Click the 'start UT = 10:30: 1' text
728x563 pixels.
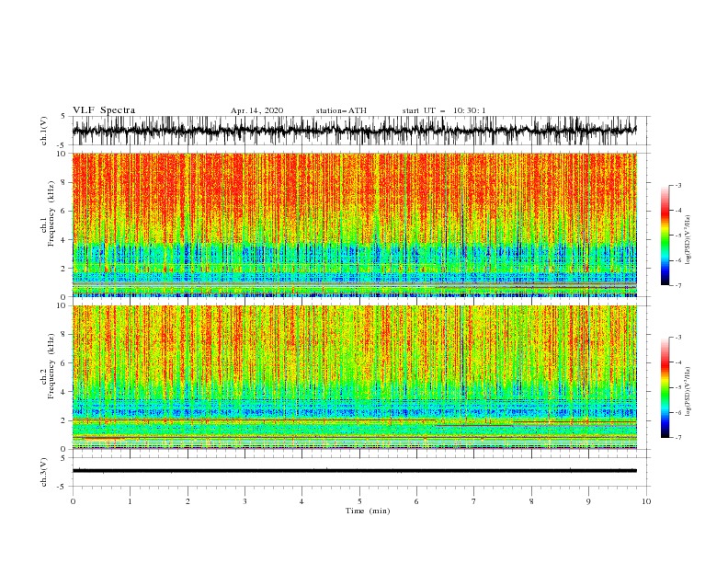click(444, 110)
